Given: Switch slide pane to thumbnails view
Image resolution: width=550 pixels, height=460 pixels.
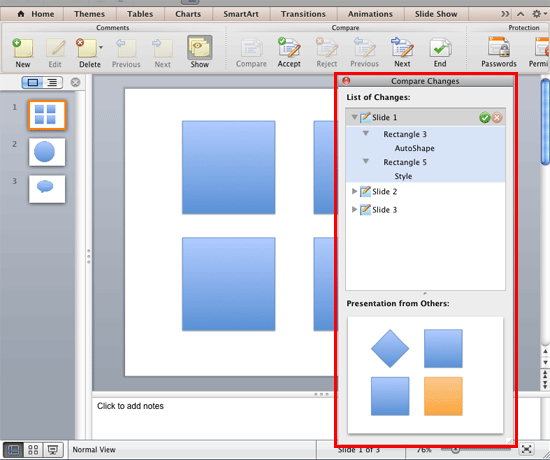Looking at the screenshot, I should click(32, 82).
